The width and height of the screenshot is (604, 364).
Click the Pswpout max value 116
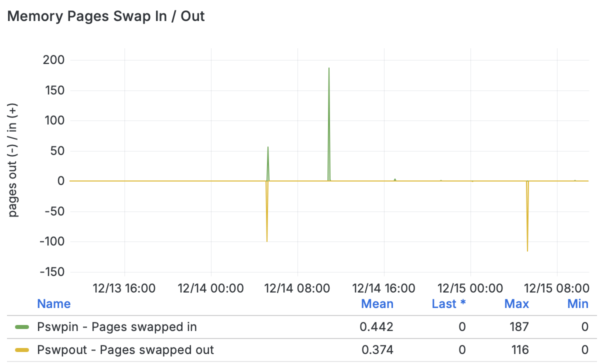click(x=520, y=350)
